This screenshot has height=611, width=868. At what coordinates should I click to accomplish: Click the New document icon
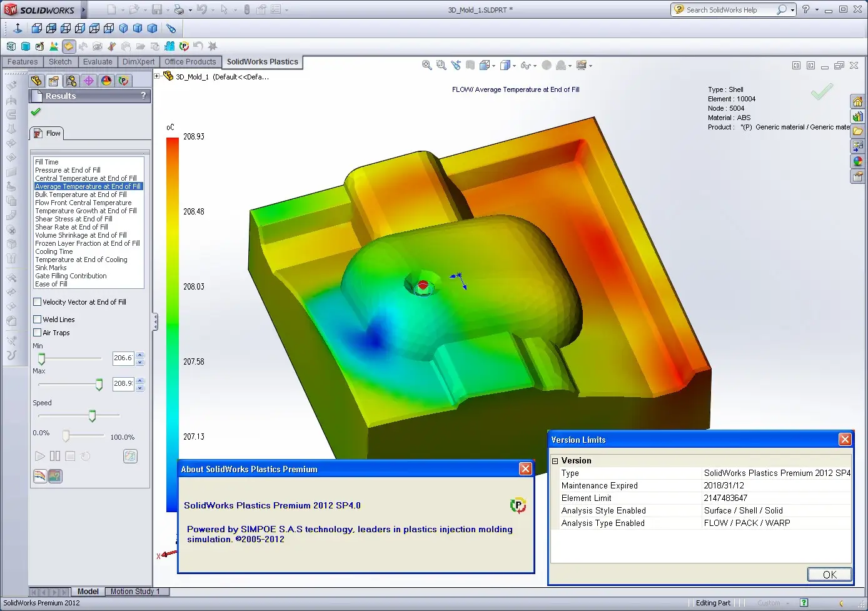coord(111,9)
